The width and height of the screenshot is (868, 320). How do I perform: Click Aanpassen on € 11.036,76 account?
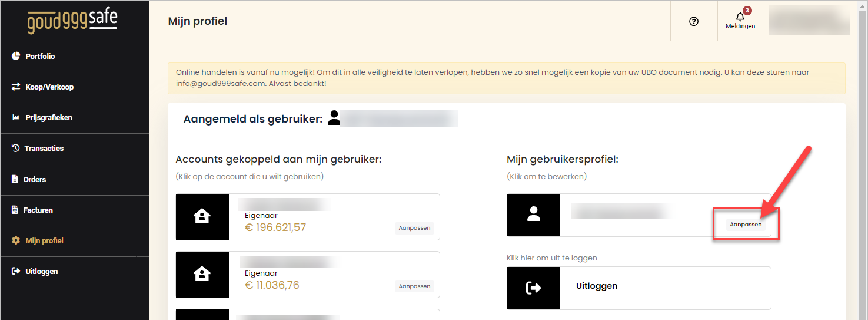pos(414,286)
